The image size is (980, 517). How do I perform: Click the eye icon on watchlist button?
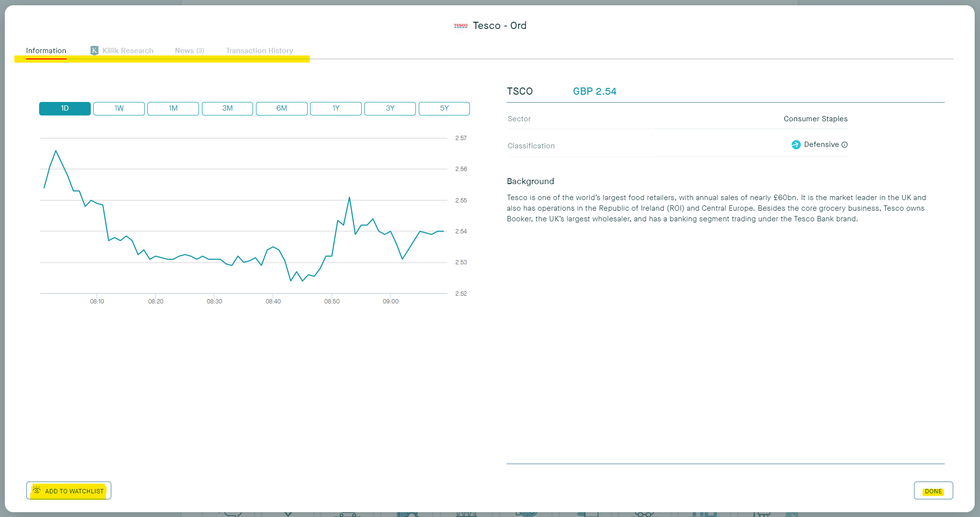point(37,490)
